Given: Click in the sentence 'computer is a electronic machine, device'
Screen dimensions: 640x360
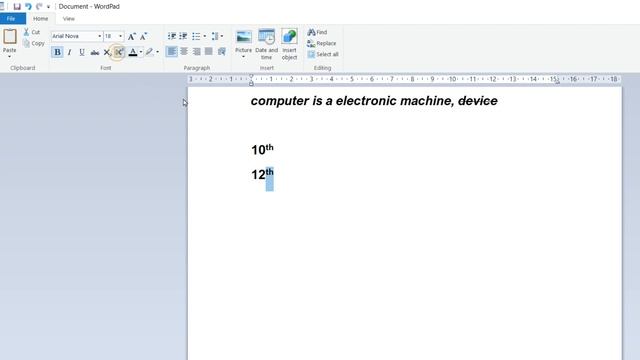Looking at the screenshot, I should coord(374,101).
